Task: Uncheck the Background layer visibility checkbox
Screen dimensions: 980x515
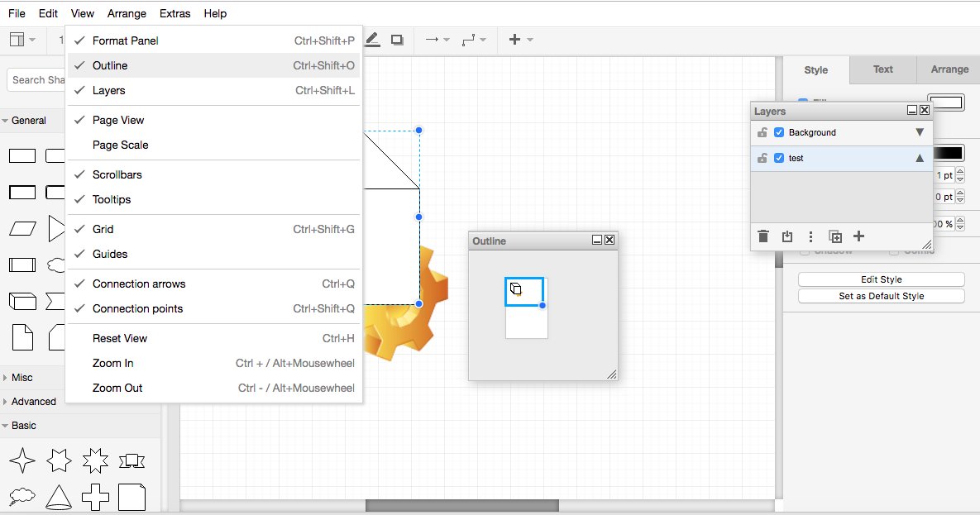Action: [x=779, y=132]
